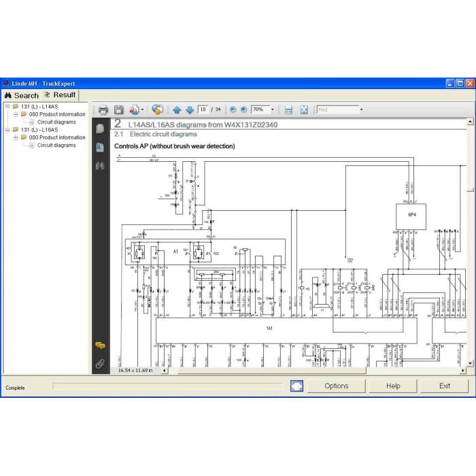Viewport: 476px width, 476px height.
Task: Click the PDF convert/export icon
Action: 134,109
